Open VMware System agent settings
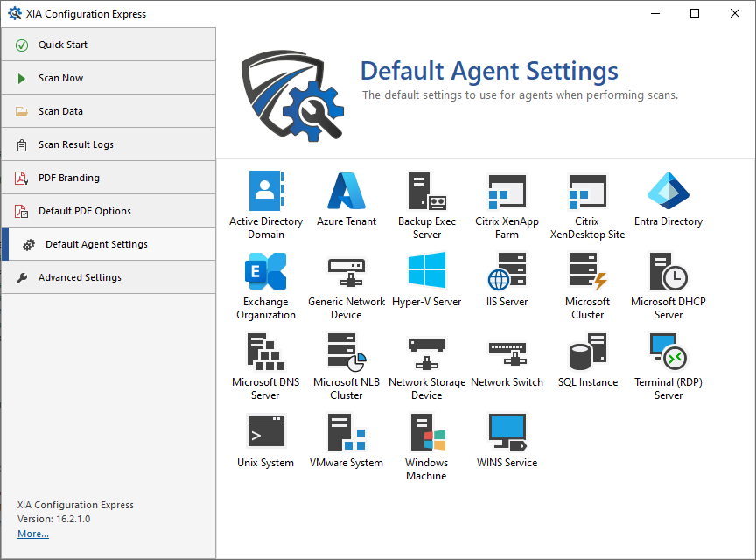The width and height of the screenshot is (756, 560). click(x=346, y=440)
